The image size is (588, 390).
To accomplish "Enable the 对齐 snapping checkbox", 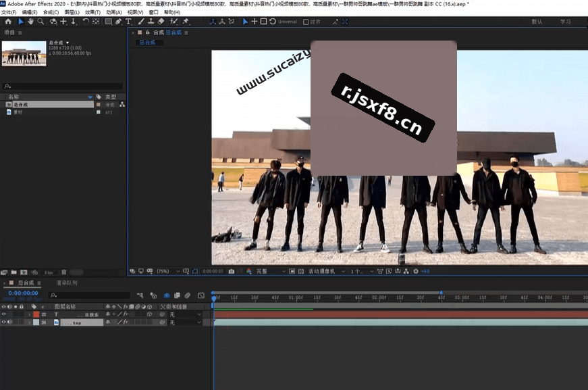I will tap(306, 22).
